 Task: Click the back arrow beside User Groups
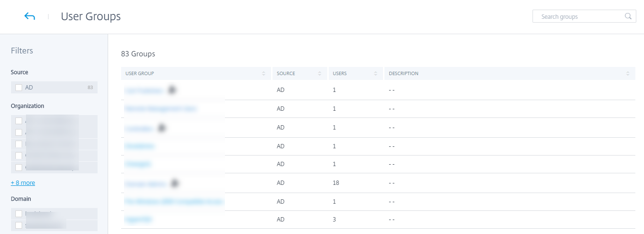coord(29,16)
